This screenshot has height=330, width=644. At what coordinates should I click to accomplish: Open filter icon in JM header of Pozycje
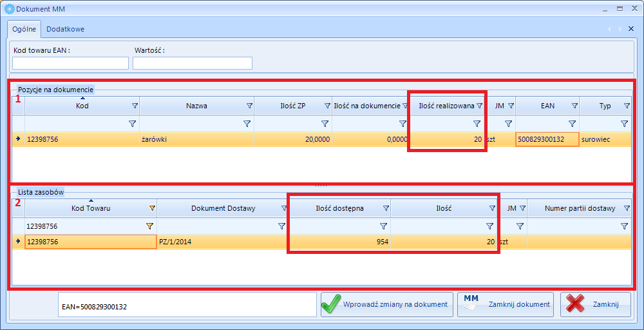[511, 106]
